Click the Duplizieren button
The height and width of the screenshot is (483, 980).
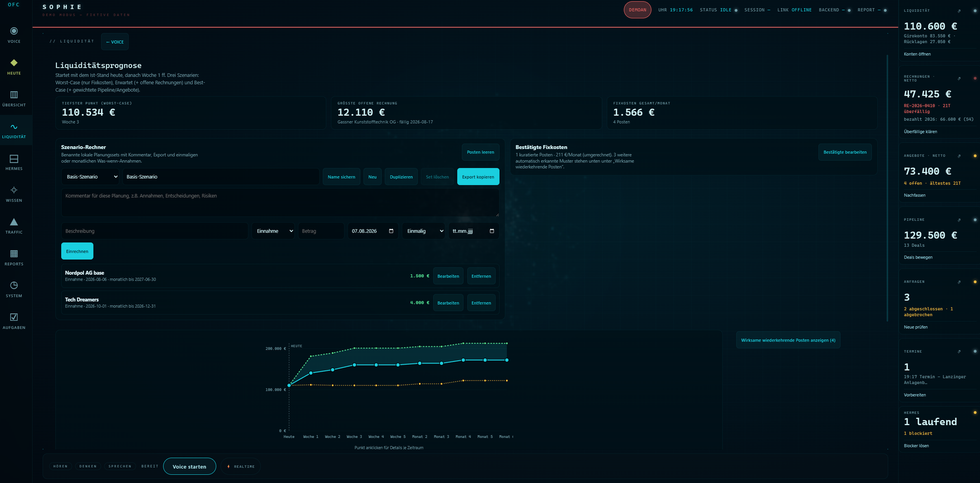[x=401, y=177]
